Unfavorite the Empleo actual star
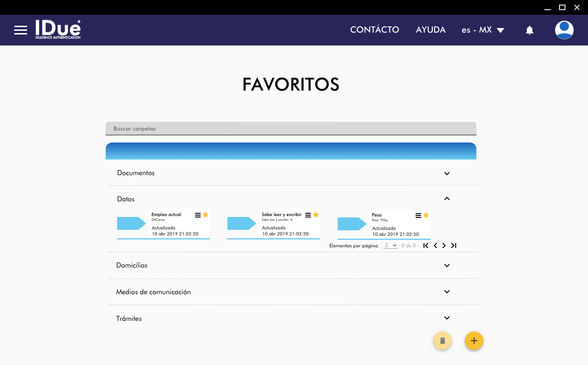588x365 pixels. point(205,215)
